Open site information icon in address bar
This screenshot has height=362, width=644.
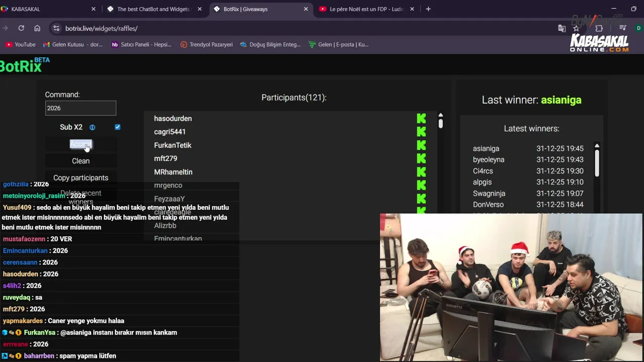click(56, 28)
